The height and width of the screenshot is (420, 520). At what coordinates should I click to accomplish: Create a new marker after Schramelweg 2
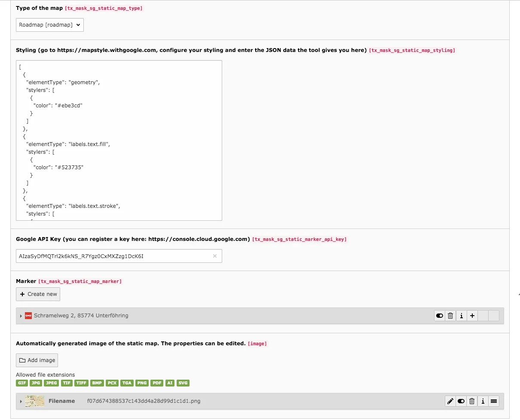tap(472, 316)
